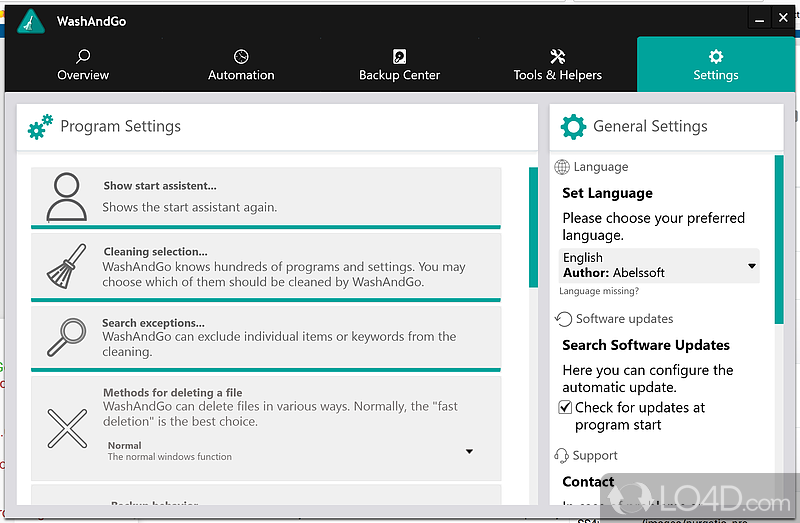The image size is (800, 523).
Task: Select the Settings tab
Action: pos(716,64)
